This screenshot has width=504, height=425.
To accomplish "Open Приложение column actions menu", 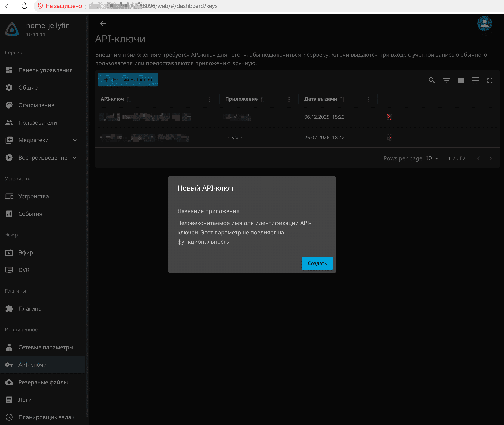I will point(289,99).
